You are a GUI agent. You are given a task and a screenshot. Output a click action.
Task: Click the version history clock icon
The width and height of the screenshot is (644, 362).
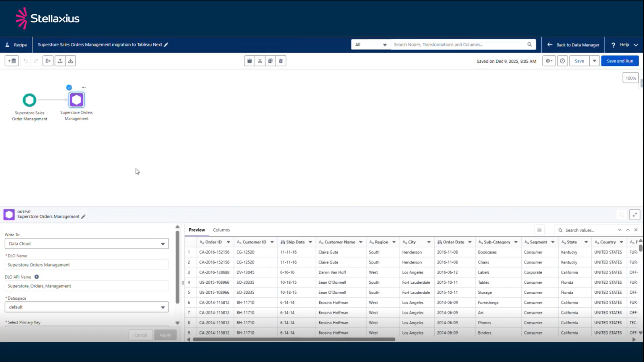pyautogui.click(x=562, y=61)
